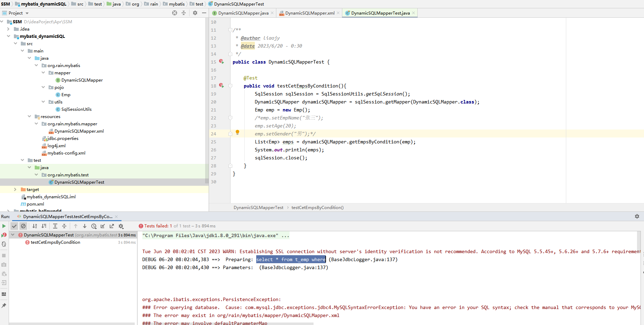Click testCetEmpsByCondition() editor breadcrumb
This screenshot has height=325, width=644.
pyautogui.click(x=317, y=208)
